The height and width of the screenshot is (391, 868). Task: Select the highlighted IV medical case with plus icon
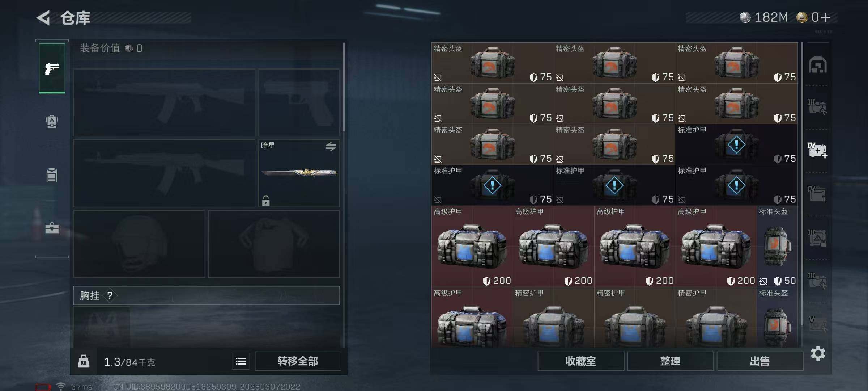(817, 150)
